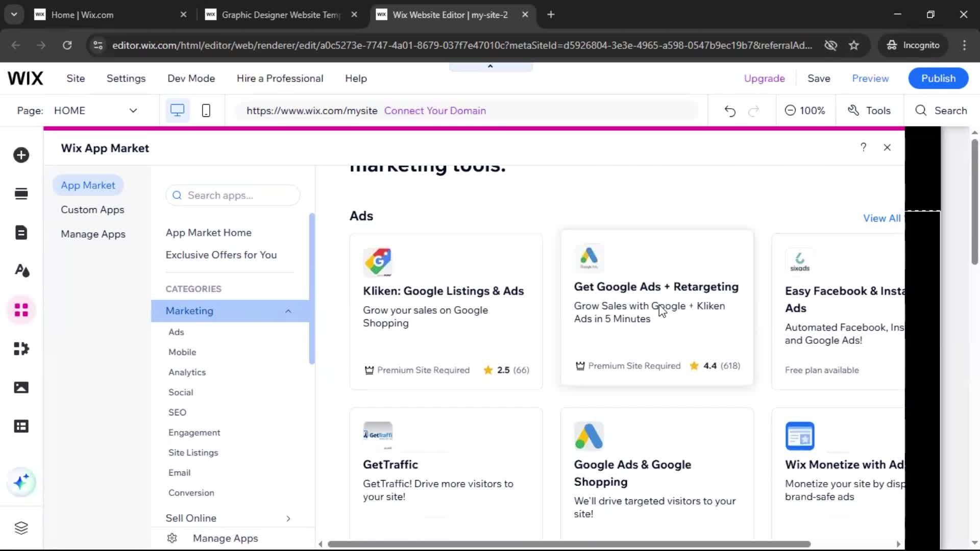The width and height of the screenshot is (980, 551).
Task: Switch to Graphic Designer Website Template tab
Action: pyautogui.click(x=281, y=15)
